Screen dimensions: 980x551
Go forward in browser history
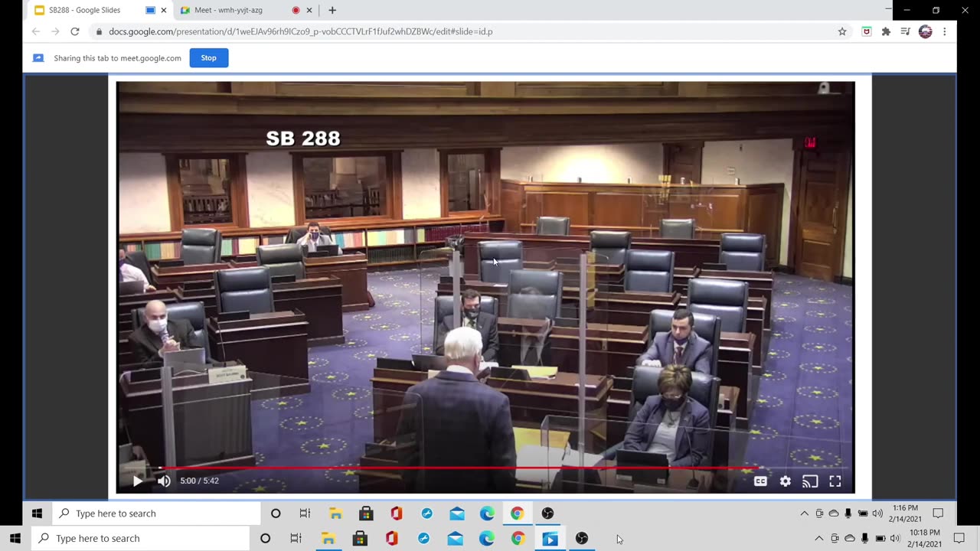point(55,31)
